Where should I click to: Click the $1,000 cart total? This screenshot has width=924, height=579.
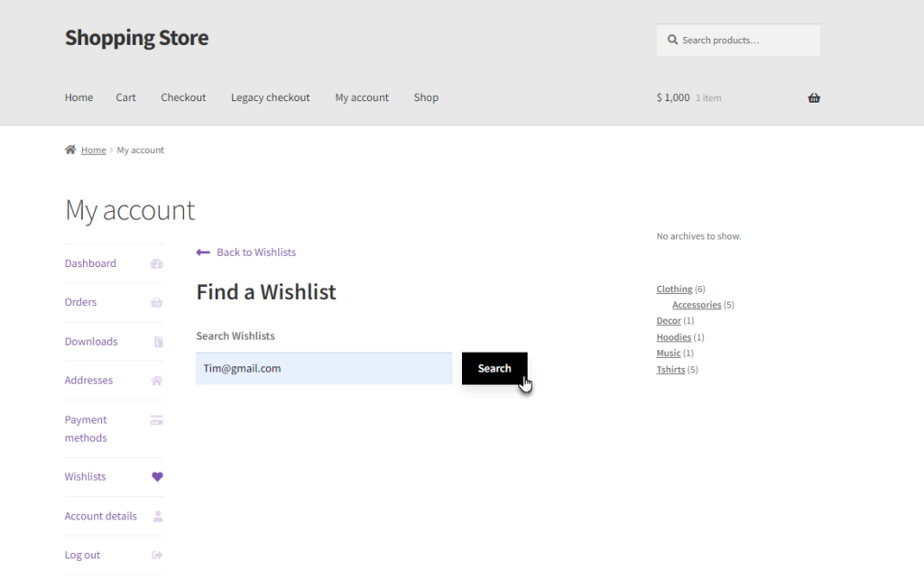pyautogui.click(x=673, y=97)
